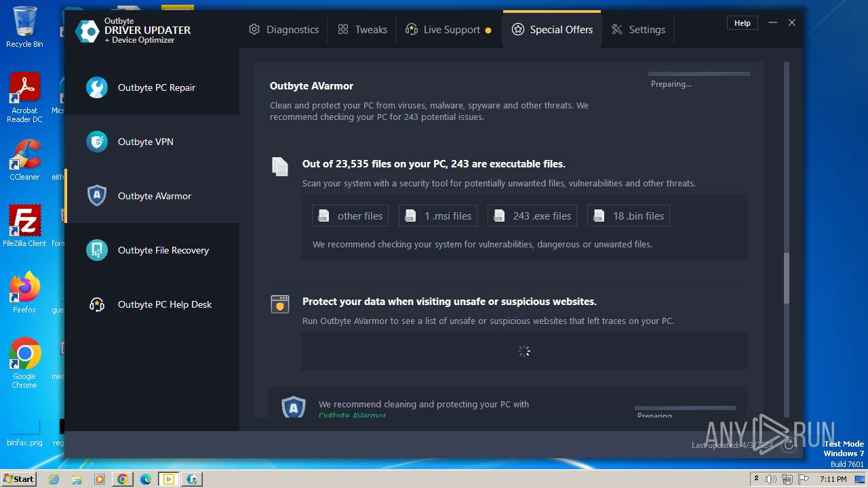Show hidden system tray icons
Viewport: 868px width, 488px height.
click(756, 479)
